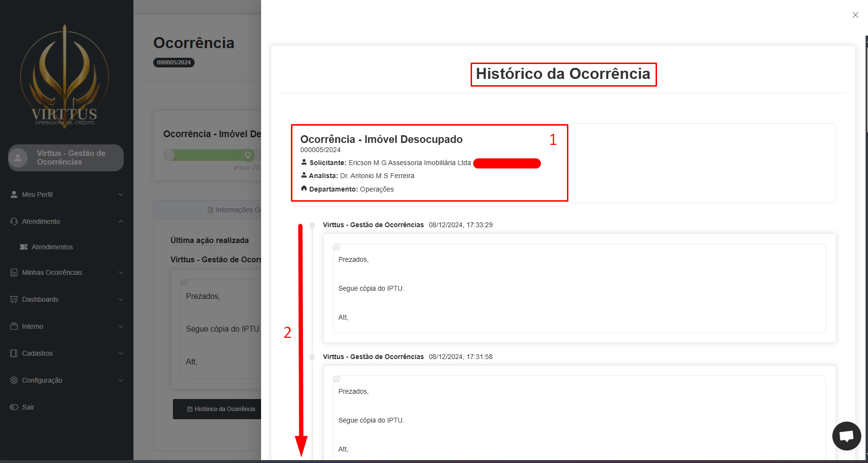Viewport: 868px width, 463px height.
Task: Expand the Minhas Ocorrências chevron
Action: point(121,272)
